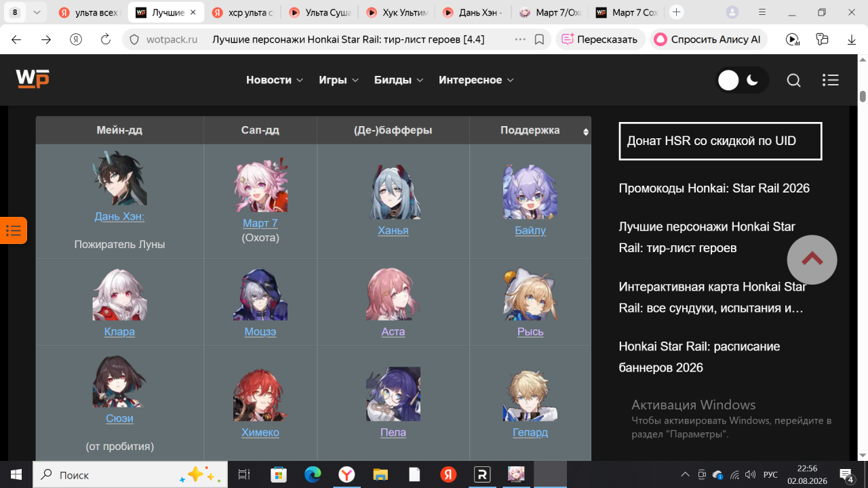Expand the Игры menu
Image resolution: width=868 pixels, height=488 pixels.
[x=339, y=80]
